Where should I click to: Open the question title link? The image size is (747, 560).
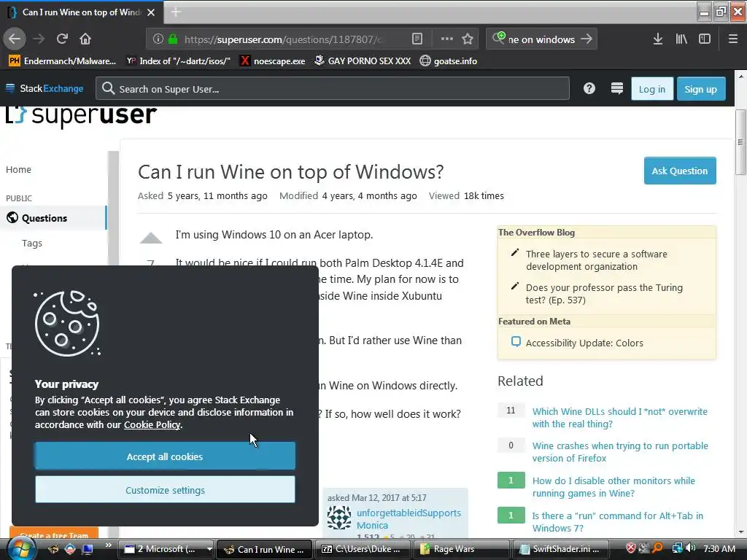click(290, 172)
